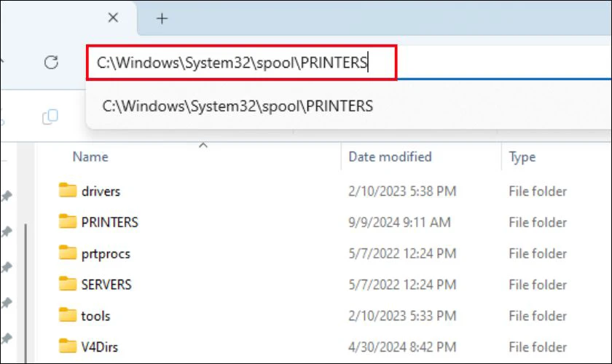Click date 2/10/2023 5:33 PM of tools

402,316
